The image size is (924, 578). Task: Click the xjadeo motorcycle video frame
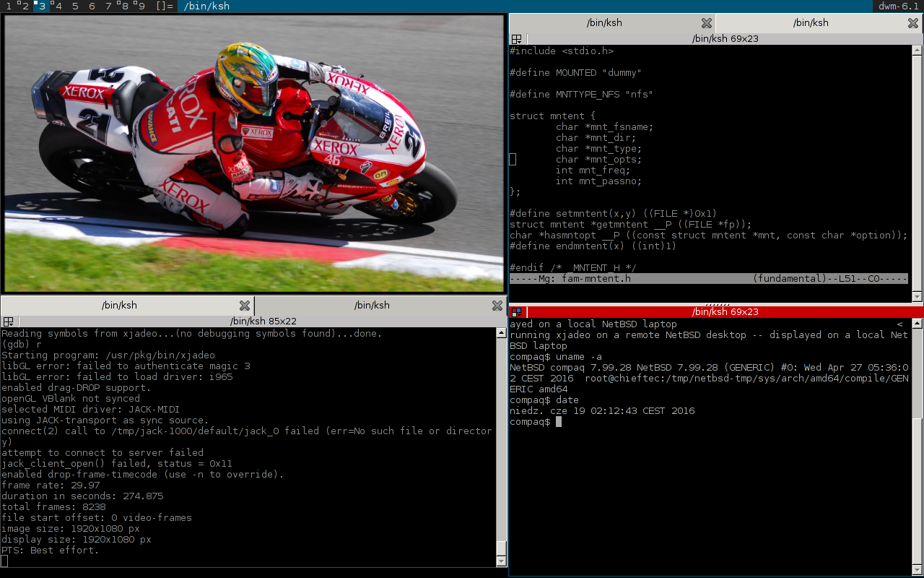pyautogui.click(x=253, y=153)
